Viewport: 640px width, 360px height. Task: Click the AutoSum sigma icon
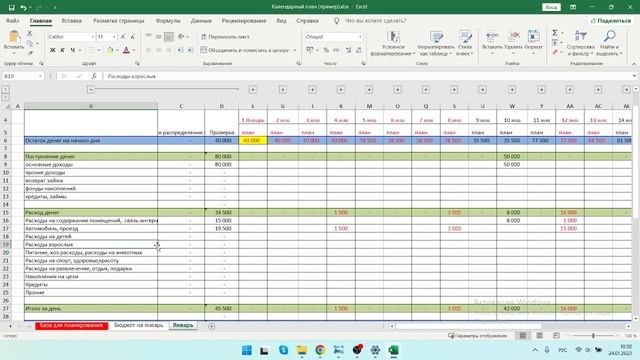pyautogui.click(x=555, y=33)
